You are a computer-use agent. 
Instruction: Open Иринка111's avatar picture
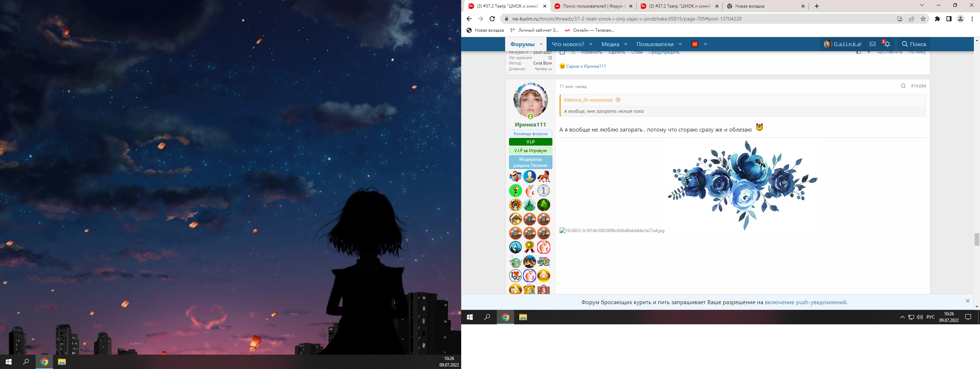pyautogui.click(x=530, y=101)
